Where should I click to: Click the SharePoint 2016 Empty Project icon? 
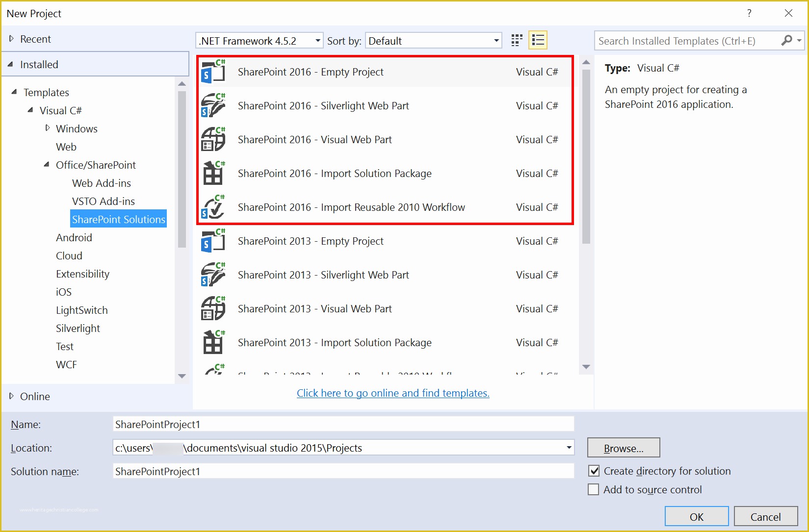point(213,72)
